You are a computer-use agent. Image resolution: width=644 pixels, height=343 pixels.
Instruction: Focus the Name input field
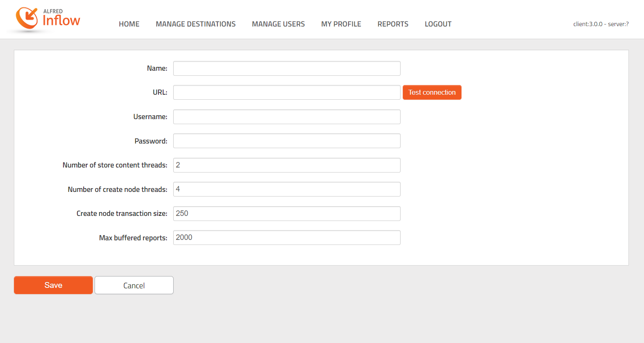tap(287, 69)
